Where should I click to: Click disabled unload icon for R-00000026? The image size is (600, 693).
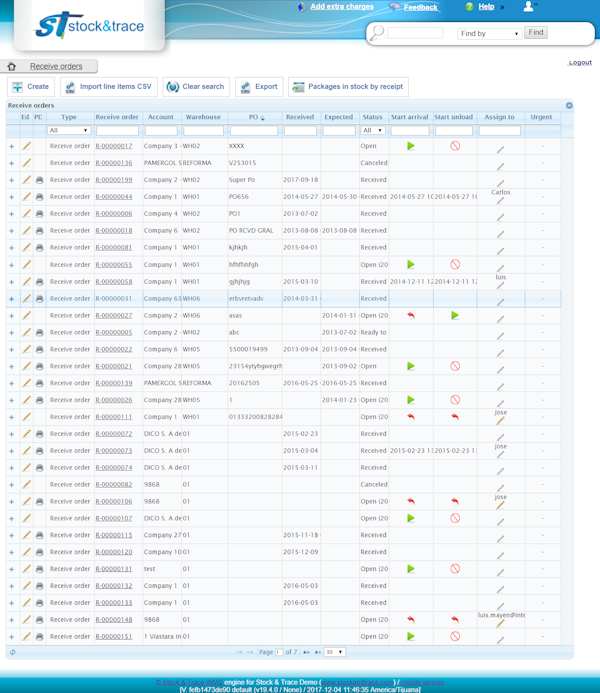[455, 400]
